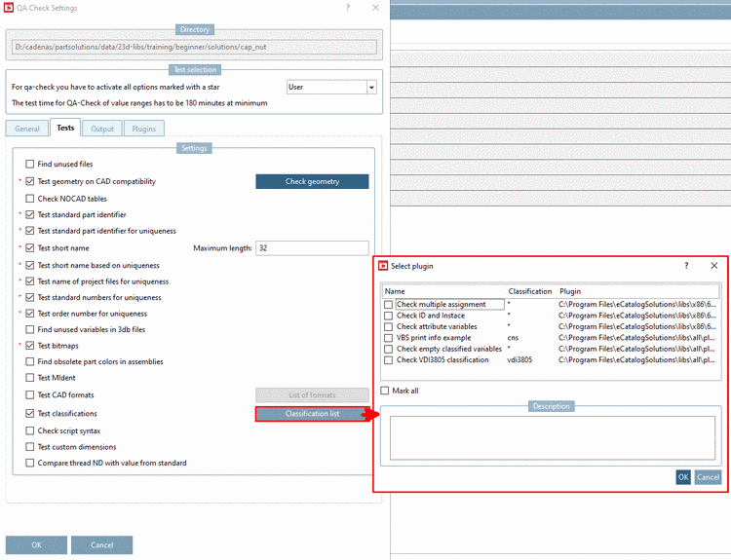Cancel the QA Check Settings dialog

point(101,545)
